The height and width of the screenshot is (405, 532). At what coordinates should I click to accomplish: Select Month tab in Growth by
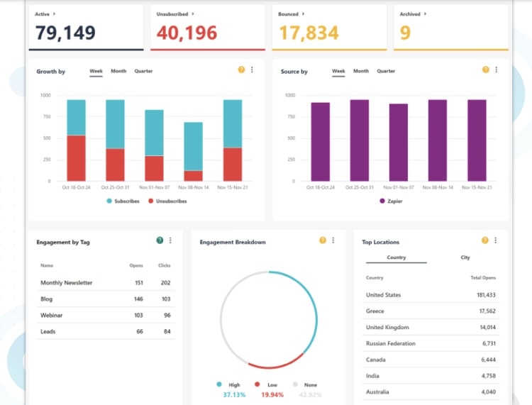[118, 71]
